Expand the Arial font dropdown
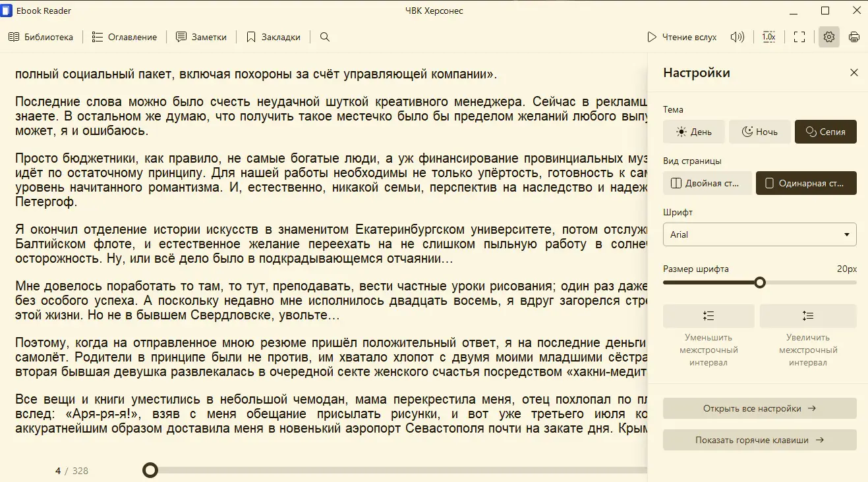Screen dimensions: 868x482 [760, 234]
